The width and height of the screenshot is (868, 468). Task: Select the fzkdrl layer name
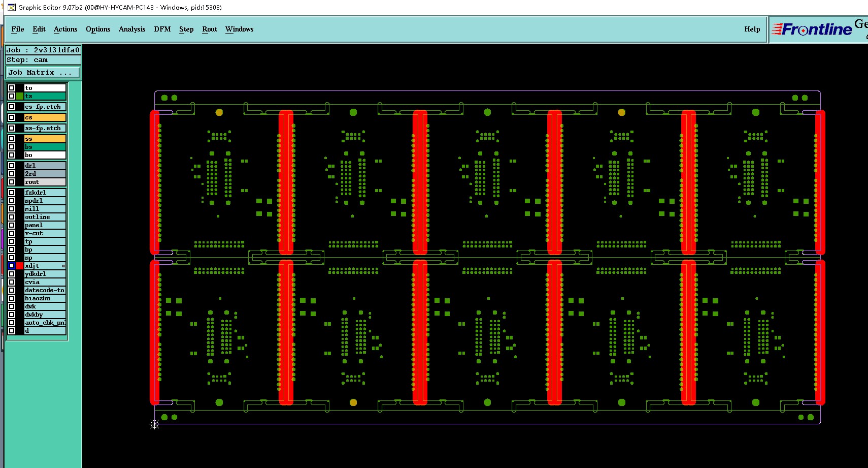pos(45,193)
